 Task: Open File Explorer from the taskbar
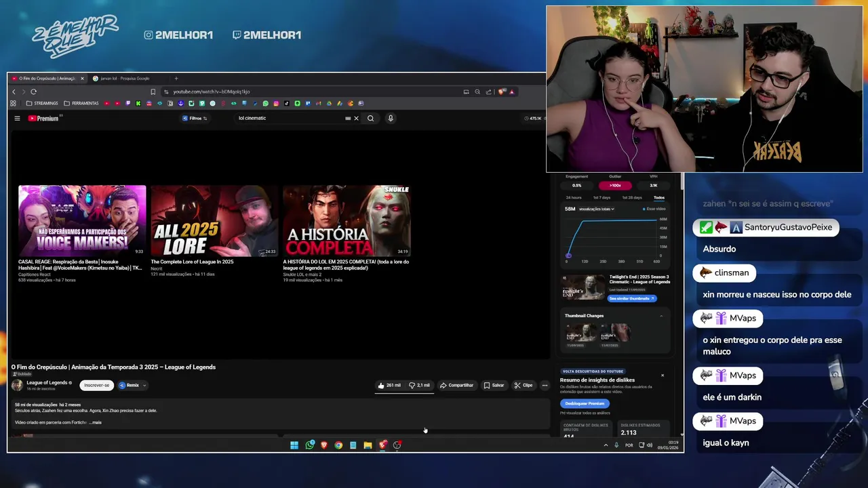point(368,445)
